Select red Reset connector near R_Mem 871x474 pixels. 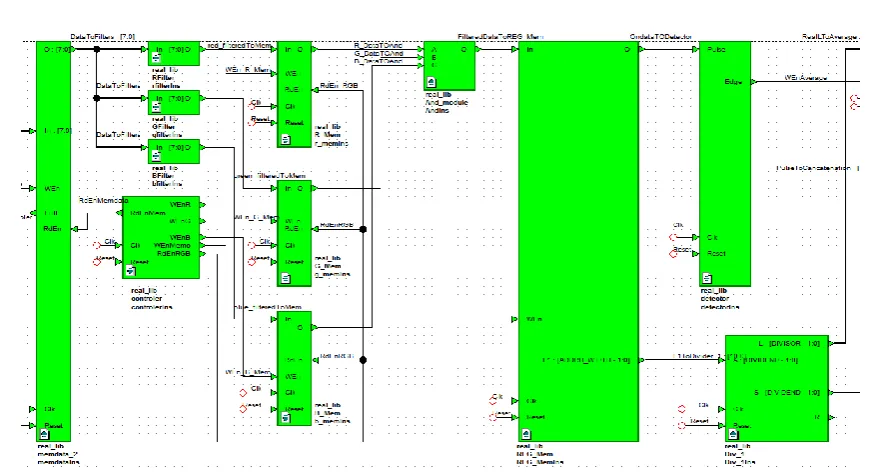[252, 122]
